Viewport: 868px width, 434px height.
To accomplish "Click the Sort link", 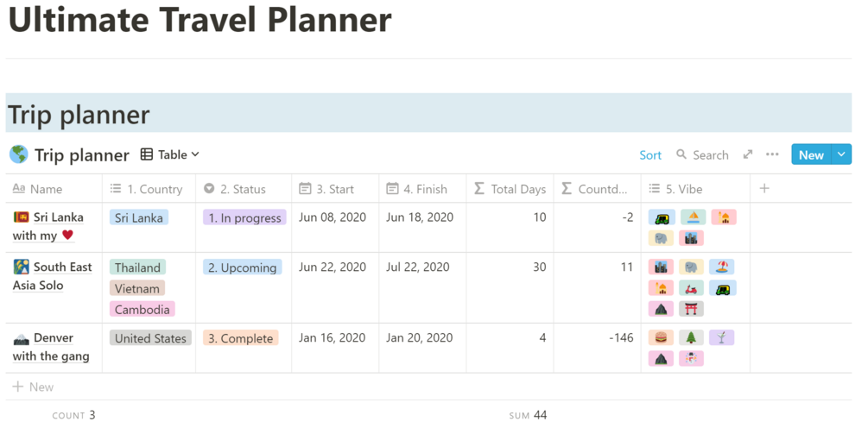I will coord(650,155).
